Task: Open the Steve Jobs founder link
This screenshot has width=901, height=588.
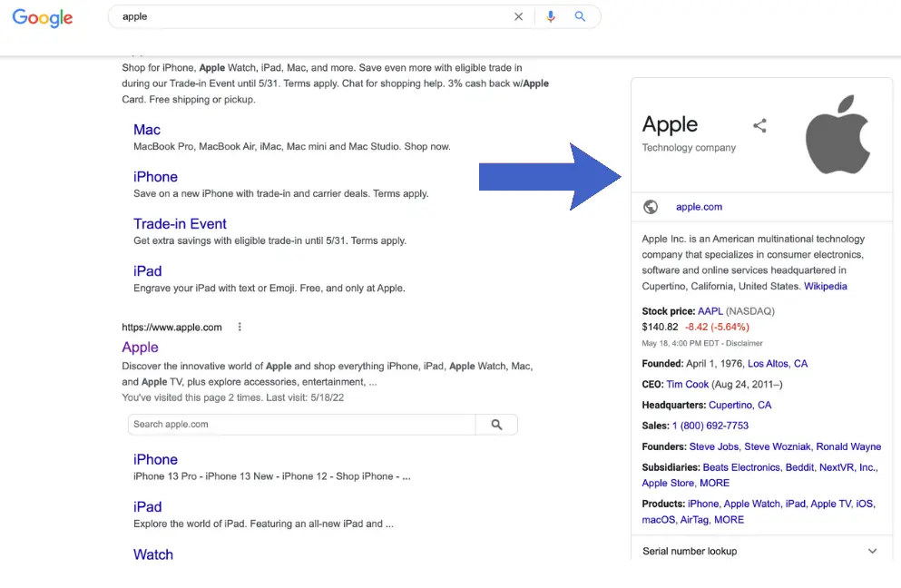Action: pyautogui.click(x=714, y=446)
